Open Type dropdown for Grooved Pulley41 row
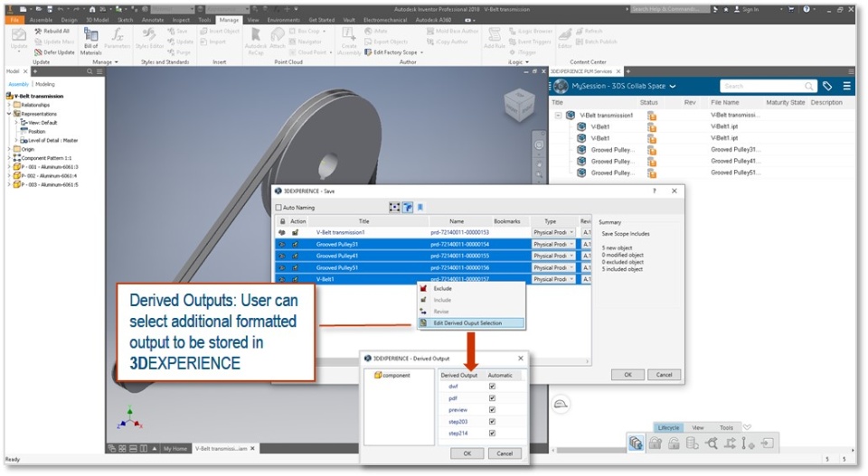868x476 pixels. coord(571,256)
